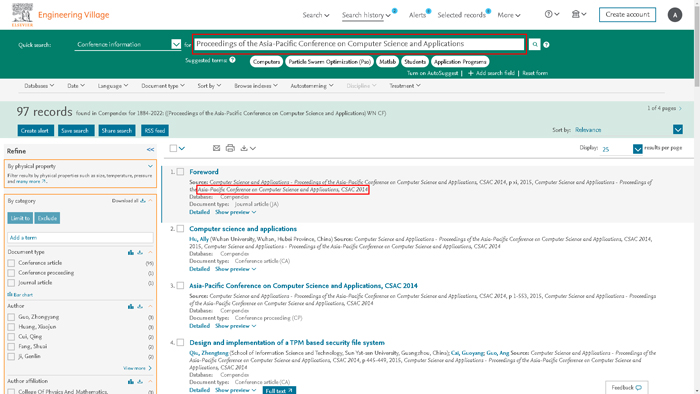Open the results per page dropdown
This screenshot has width=700, height=394.
tap(638, 149)
